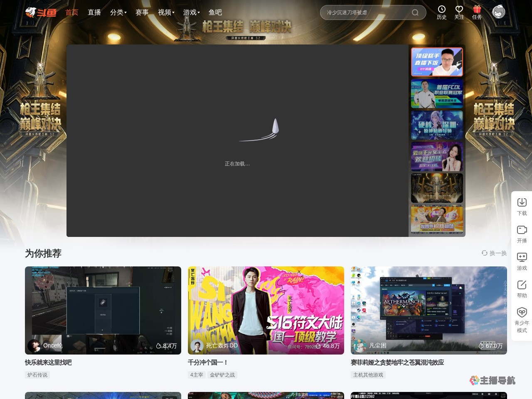Open the 历史 history clock icon
The height and width of the screenshot is (399, 532).
[441, 10]
